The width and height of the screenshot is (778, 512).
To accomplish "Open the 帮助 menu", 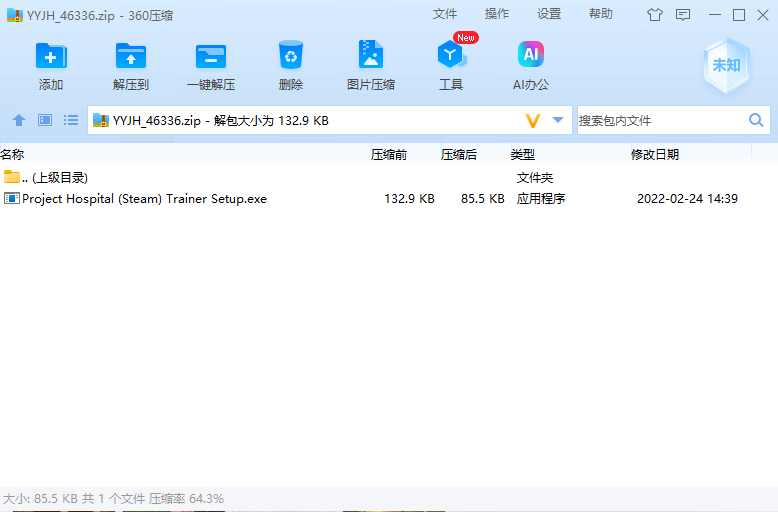I will [601, 14].
